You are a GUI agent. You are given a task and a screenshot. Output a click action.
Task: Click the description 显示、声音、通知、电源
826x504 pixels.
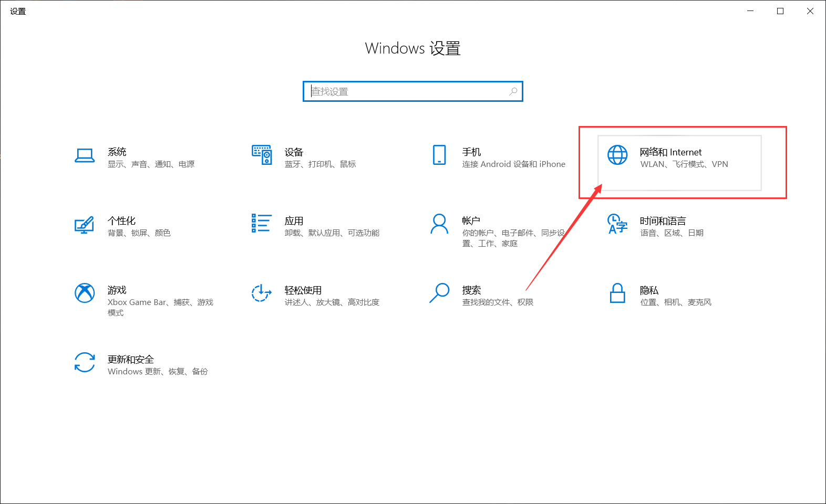click(151, 164)
